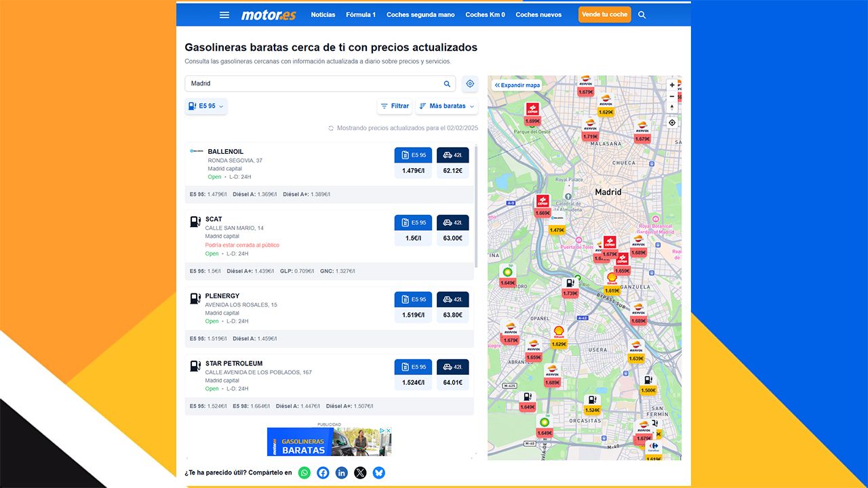Click the station list scrollbar

pos(476,206)
